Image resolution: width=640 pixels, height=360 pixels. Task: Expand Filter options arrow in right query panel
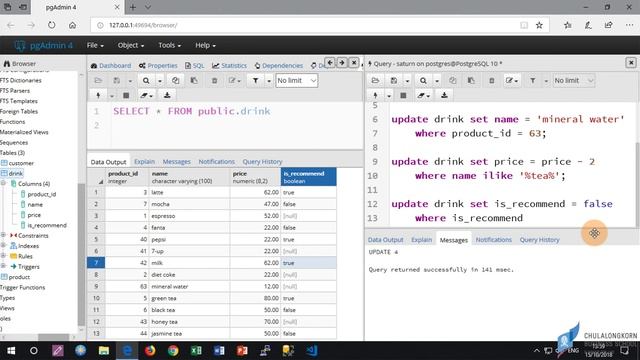coord(546,81)
